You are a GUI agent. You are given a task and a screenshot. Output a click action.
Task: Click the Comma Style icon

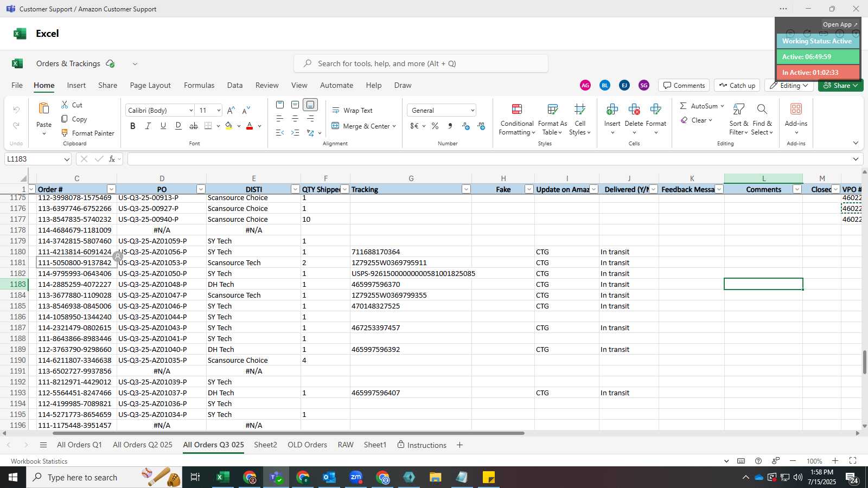(x=450, y=126)
